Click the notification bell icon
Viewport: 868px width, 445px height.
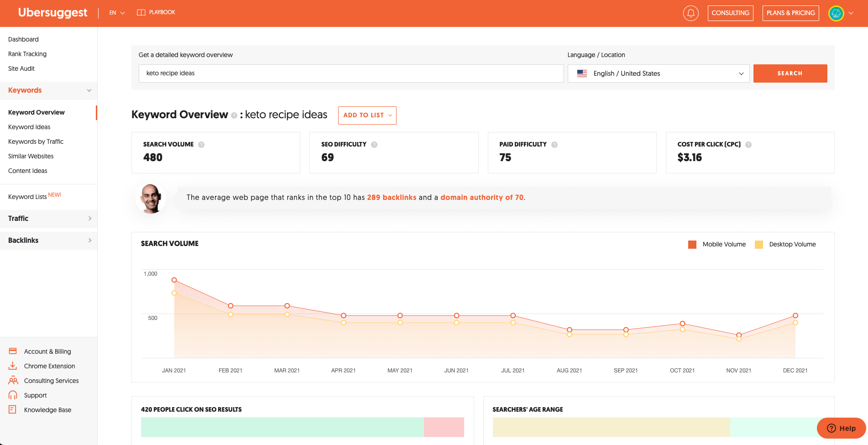pos(690,13)
